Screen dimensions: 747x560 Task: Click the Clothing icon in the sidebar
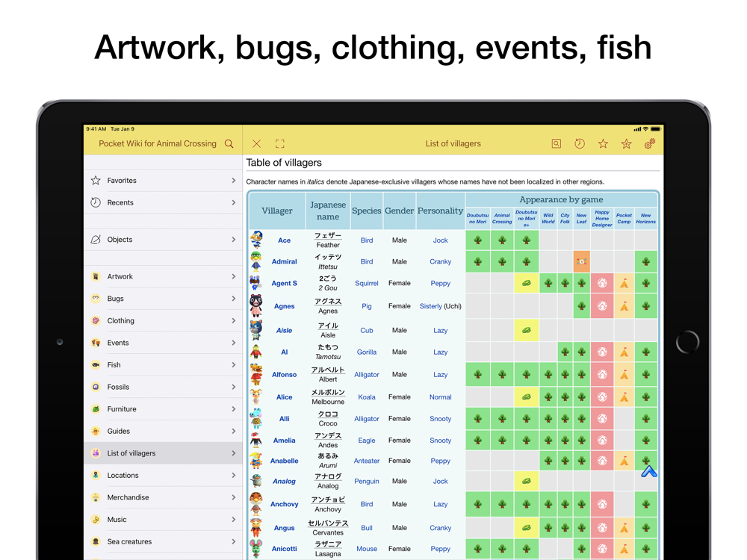pyautogui.click(x=96, y=321)
